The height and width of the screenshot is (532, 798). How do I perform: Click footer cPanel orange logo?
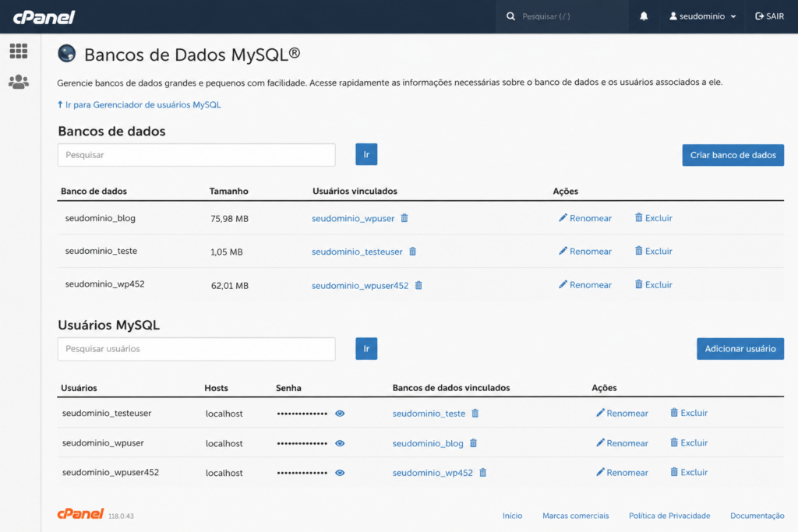tap(80, 513)
